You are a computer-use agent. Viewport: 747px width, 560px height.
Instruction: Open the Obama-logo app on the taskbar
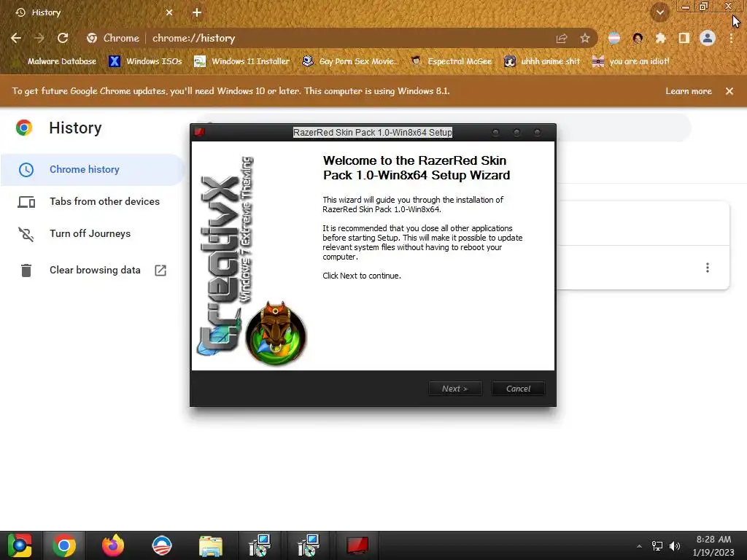click(x=162, y=545)
